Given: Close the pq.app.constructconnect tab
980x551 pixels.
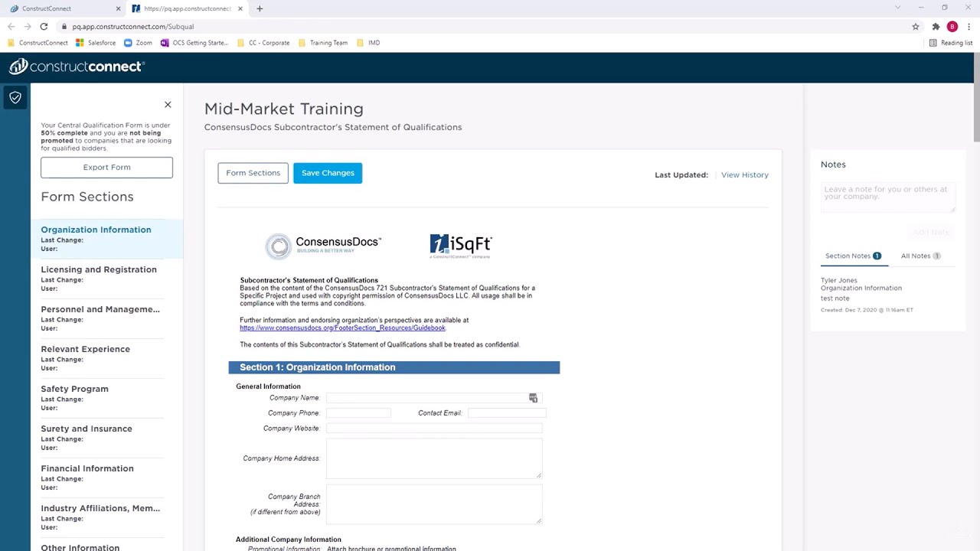Looking at the screenshot, I should (240, 8).
